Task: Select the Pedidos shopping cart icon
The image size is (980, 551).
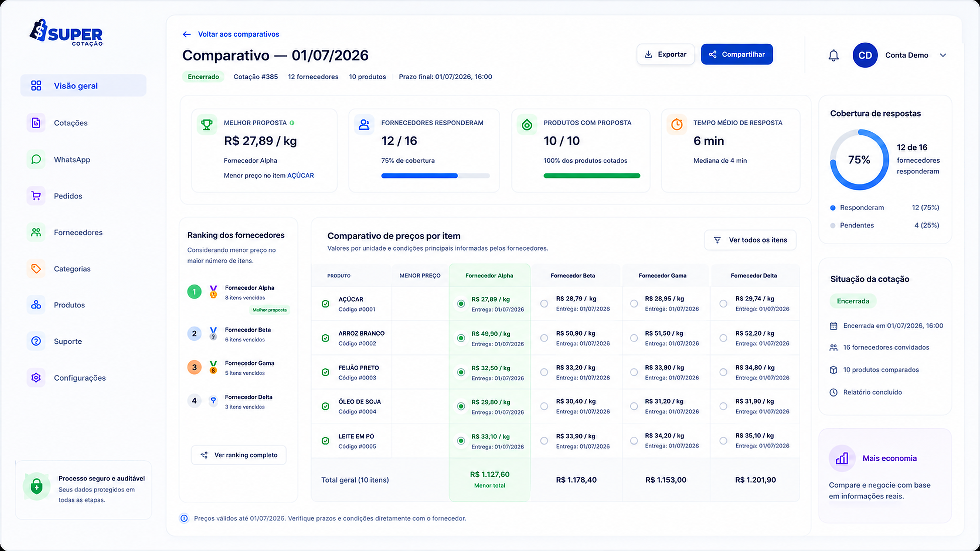Action: [36, 196]
